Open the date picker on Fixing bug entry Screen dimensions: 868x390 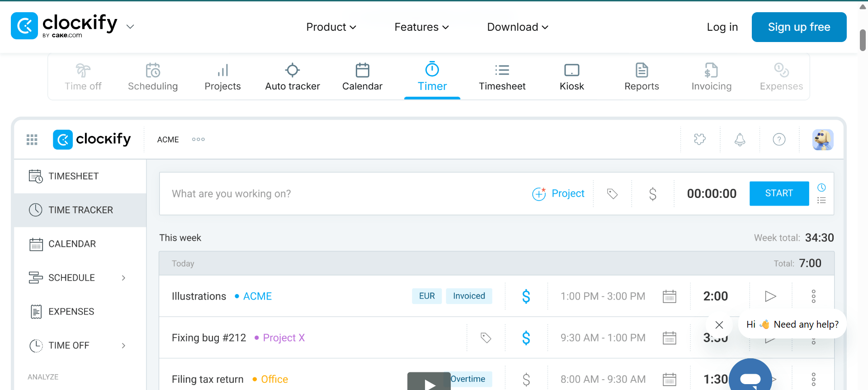[669, 338]
